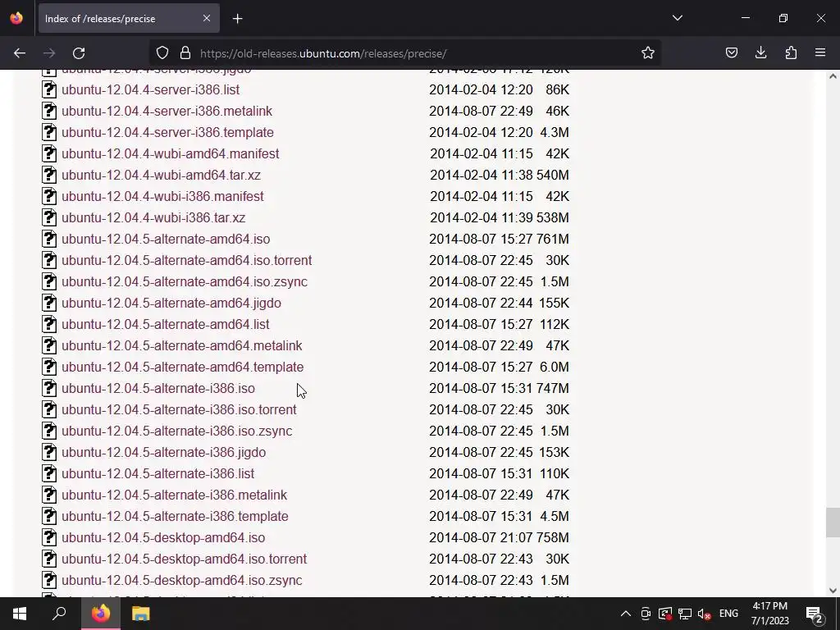This screenshot has width=840, height=630.
Task: Open the clock showing 4:17 PM
Action: click(x=769, y=614)
